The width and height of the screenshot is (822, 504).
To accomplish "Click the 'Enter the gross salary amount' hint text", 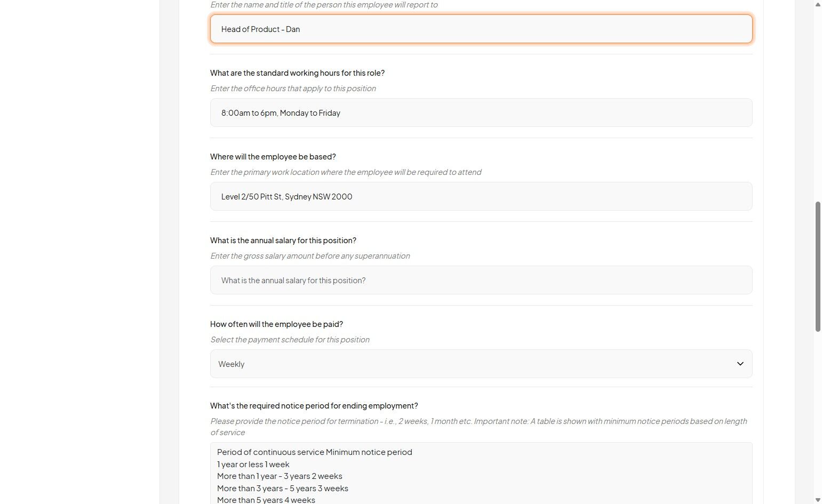I will (x=310, y=256).
